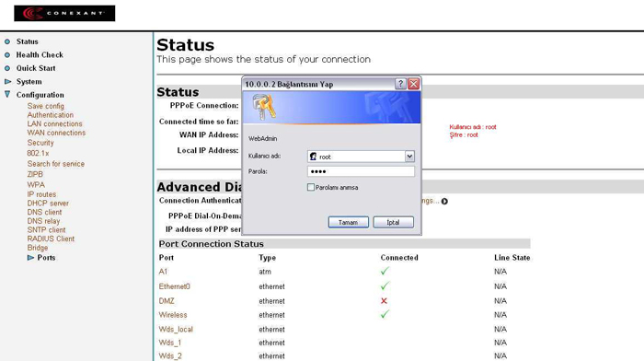Expand the System menu arrow

[7, 81]
